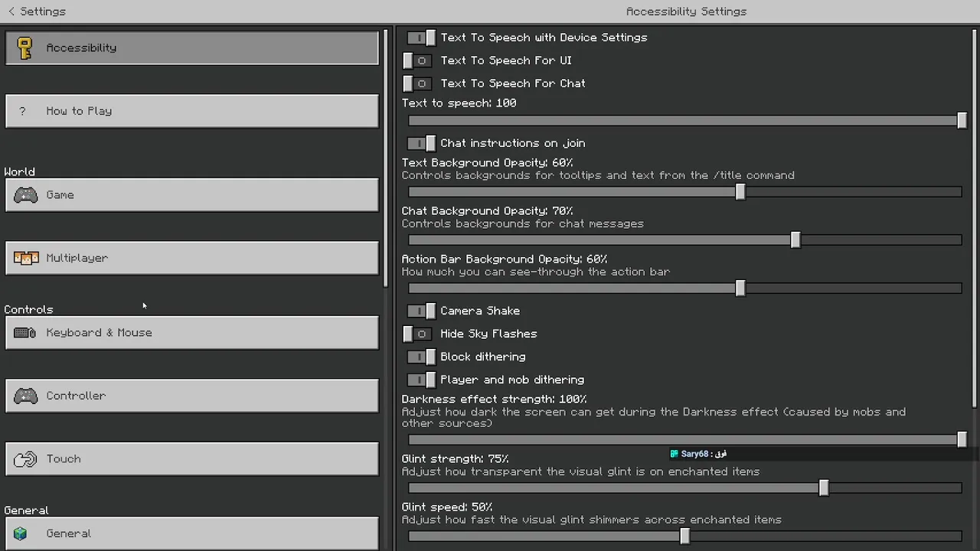Click the 'Text Background Opacity: 60%' label

(487, 162)
